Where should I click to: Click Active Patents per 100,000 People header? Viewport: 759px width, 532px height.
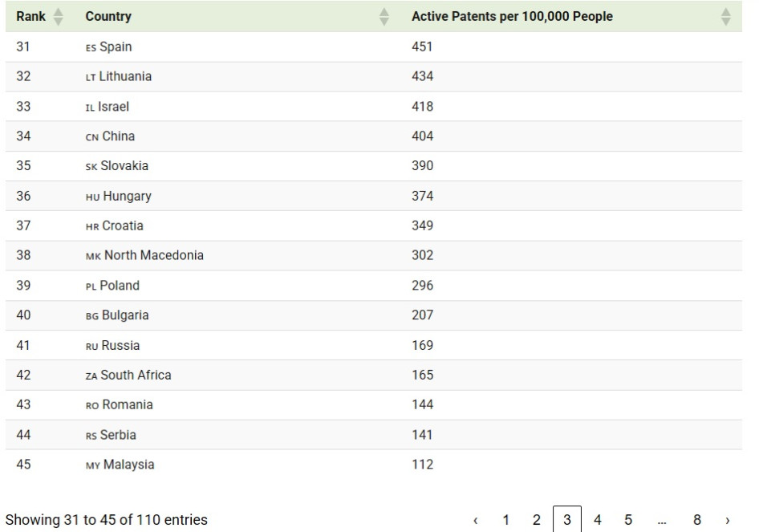point(512,16)
